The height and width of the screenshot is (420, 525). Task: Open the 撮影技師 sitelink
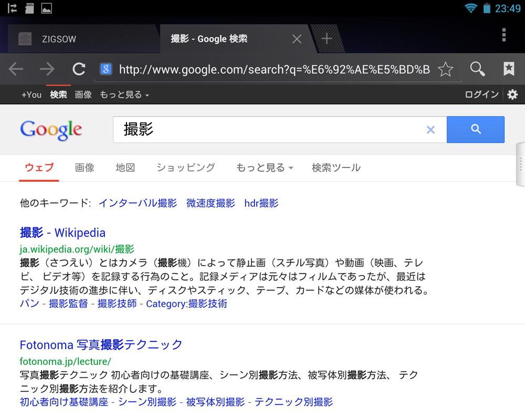point(117,303)
